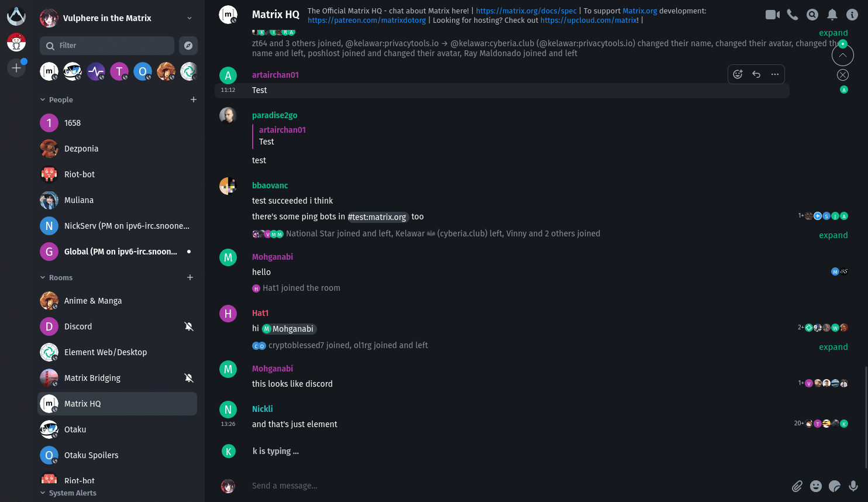Record a voice message with the microphone icon
The height and width of the screenshot is (502, 868).
tap(853, 486)
